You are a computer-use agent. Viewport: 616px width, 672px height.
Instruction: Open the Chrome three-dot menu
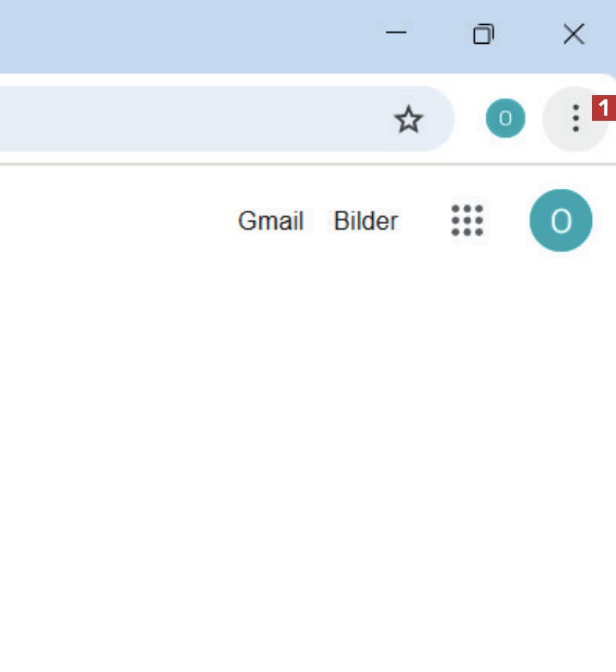coord(575,119)
